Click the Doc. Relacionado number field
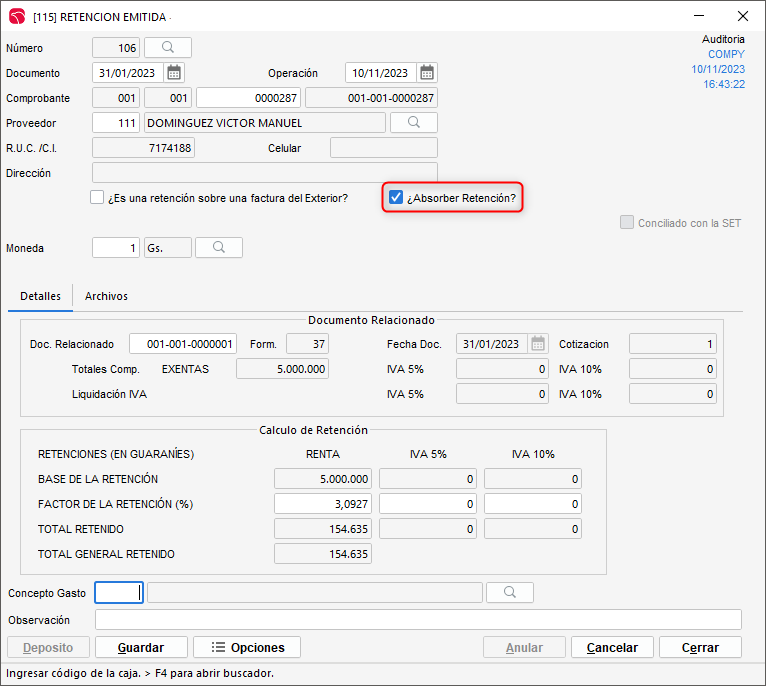 [x=183, y=344]
